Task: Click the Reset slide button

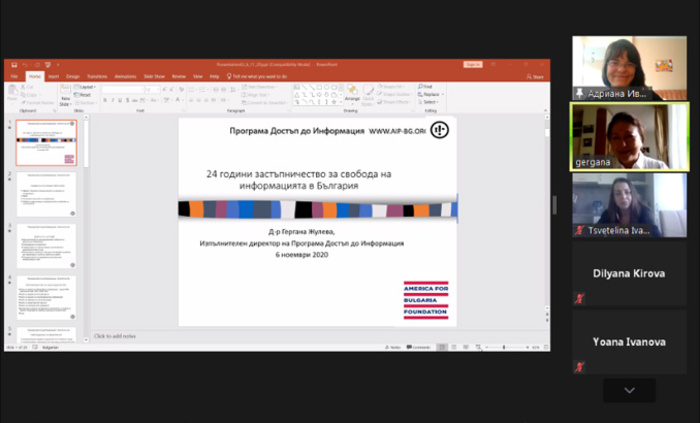Action: pyautogui.click(x=86, y=94)
